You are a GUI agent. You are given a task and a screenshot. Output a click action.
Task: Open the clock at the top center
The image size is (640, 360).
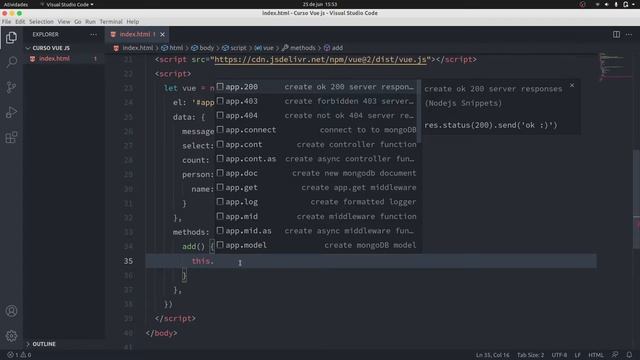click(320, 4)
